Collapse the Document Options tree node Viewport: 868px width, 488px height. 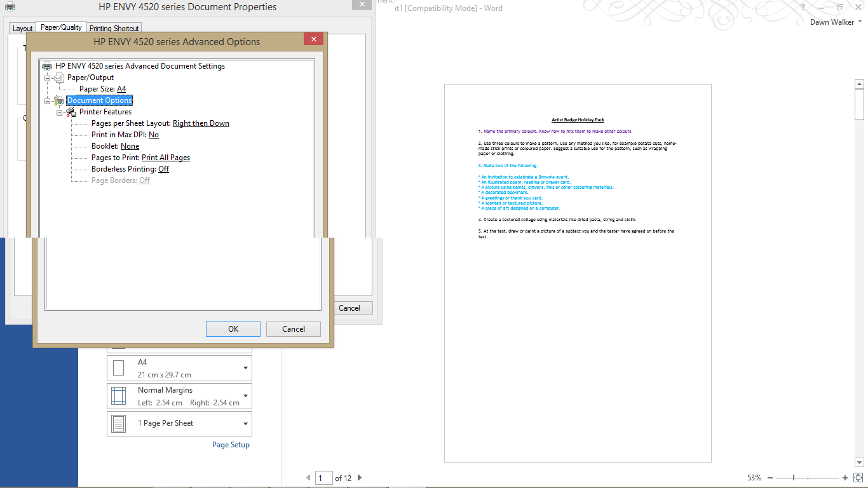pyautogui.click(x=48, y=100)
